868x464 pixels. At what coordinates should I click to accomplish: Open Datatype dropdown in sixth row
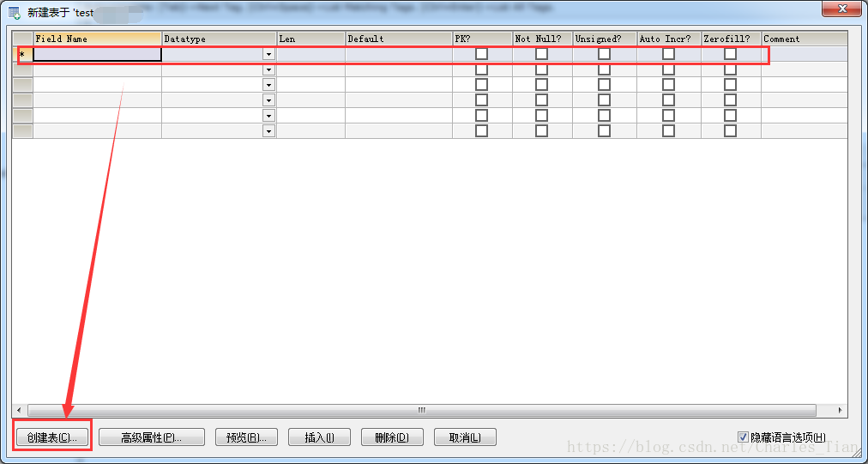269,131
